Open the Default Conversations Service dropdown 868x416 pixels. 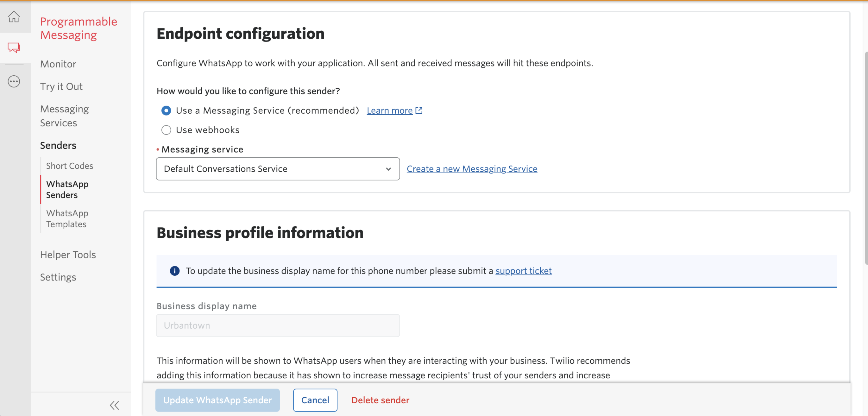click(x=278, y=168)
